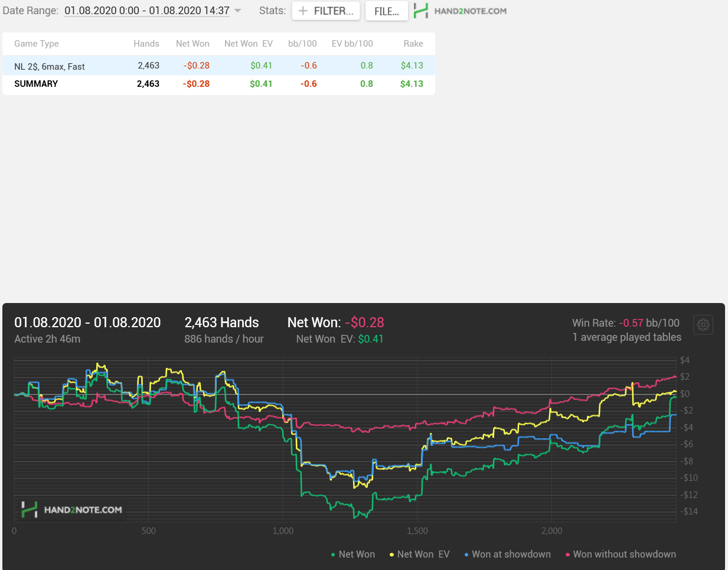Sort by EV bb/100 column header
The image size is (728, 570).
coord(352,44)
